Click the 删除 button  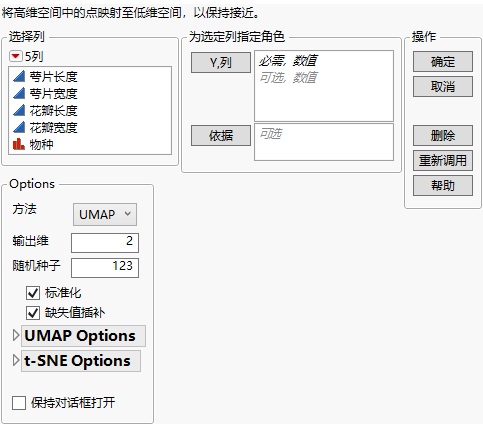click(x=443, y=135)
